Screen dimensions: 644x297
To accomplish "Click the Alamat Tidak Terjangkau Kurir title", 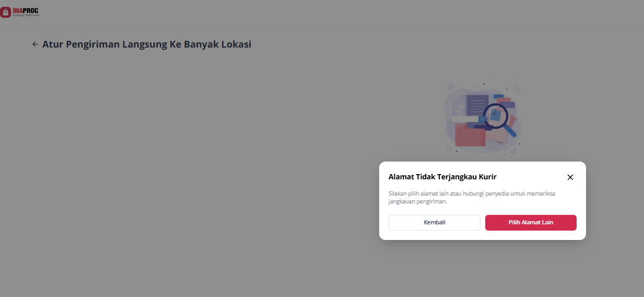I will tap(442, 177).
